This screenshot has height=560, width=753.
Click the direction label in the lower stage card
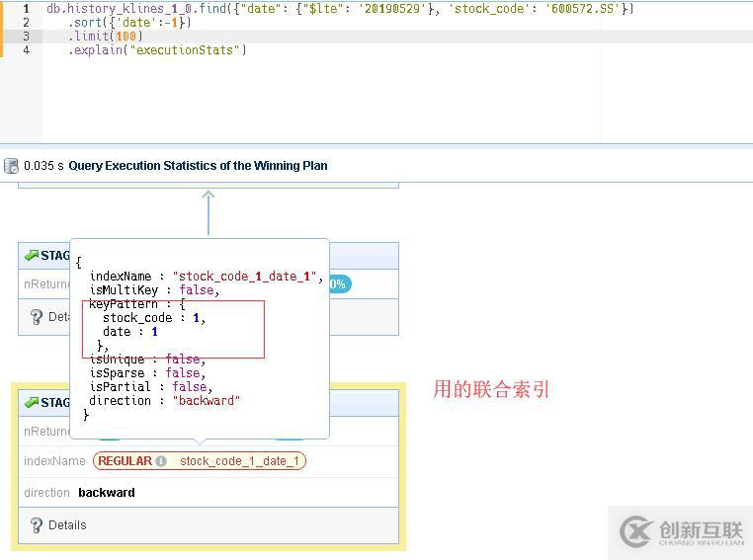coord(47,493)
